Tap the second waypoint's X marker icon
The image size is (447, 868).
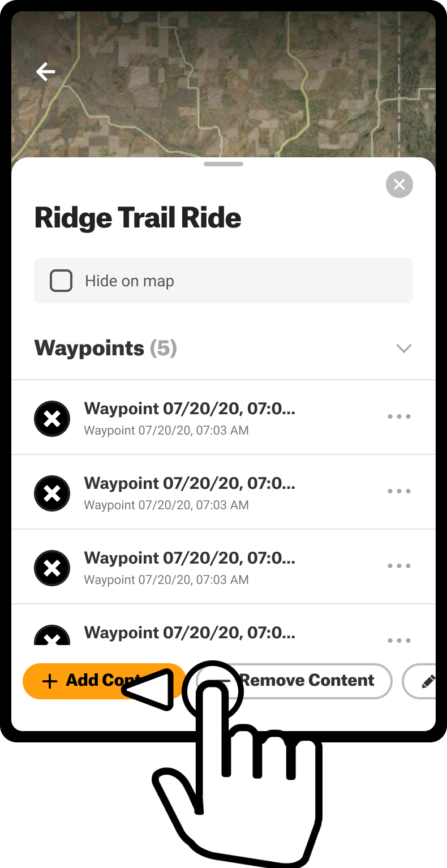(x=52, y=493)
